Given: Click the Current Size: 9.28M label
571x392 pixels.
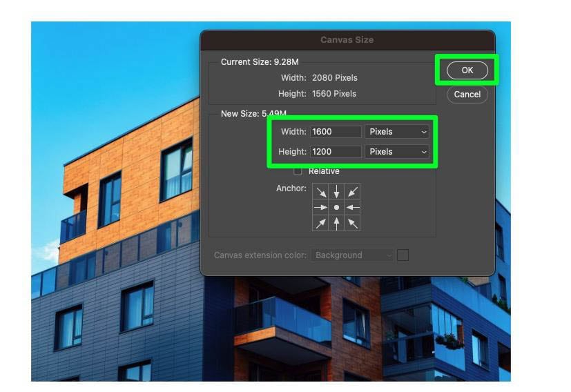Looking at the screenshot, I should pyautogui.click(x=260, y=62).
